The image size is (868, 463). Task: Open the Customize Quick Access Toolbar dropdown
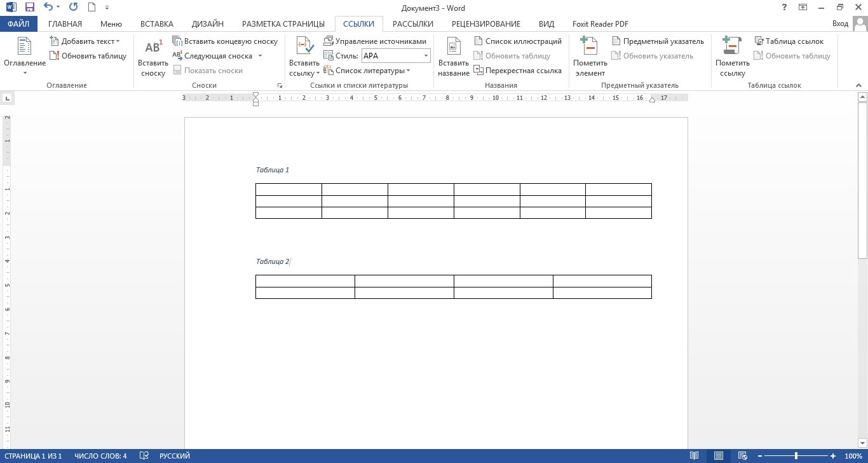click(x=107, y=8)
